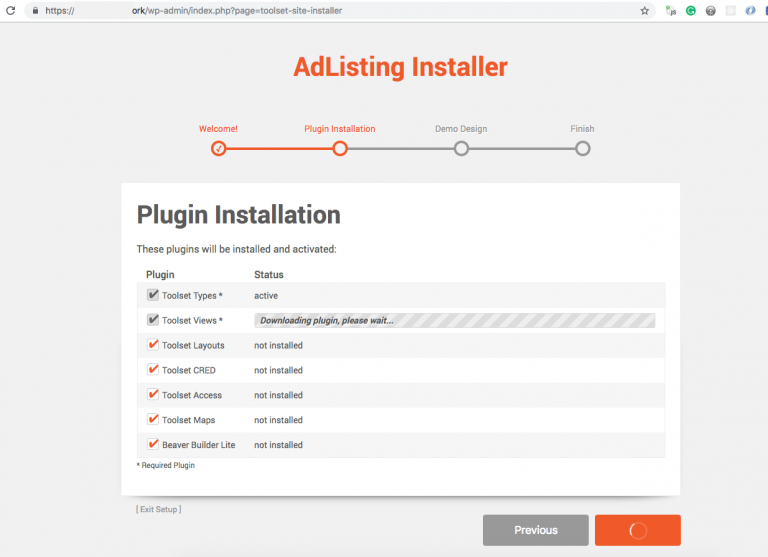
Task: Click the blue circular extension icon
Action: click(x=750, y=11)
